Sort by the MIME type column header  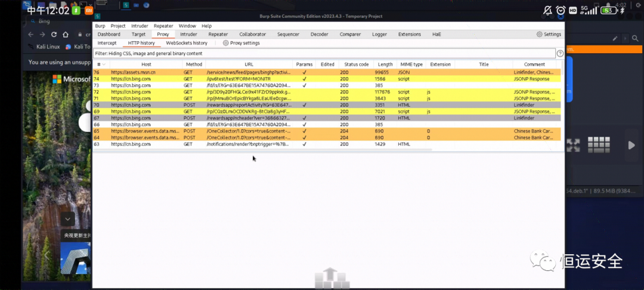(411, 64)
